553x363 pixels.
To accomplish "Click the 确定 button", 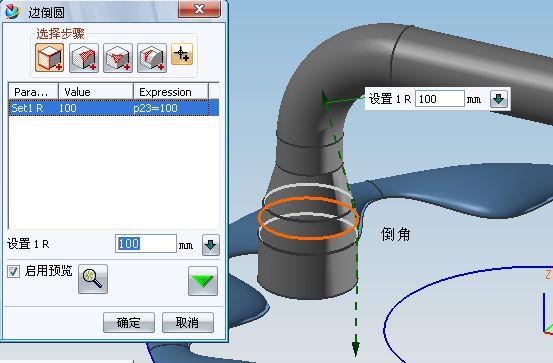I will tap(129, 322).
